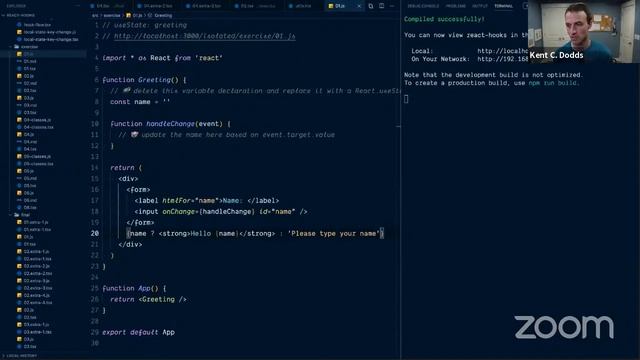Open local-state-key-change.tsx file
640x360 pixels.
click(51, 40)
